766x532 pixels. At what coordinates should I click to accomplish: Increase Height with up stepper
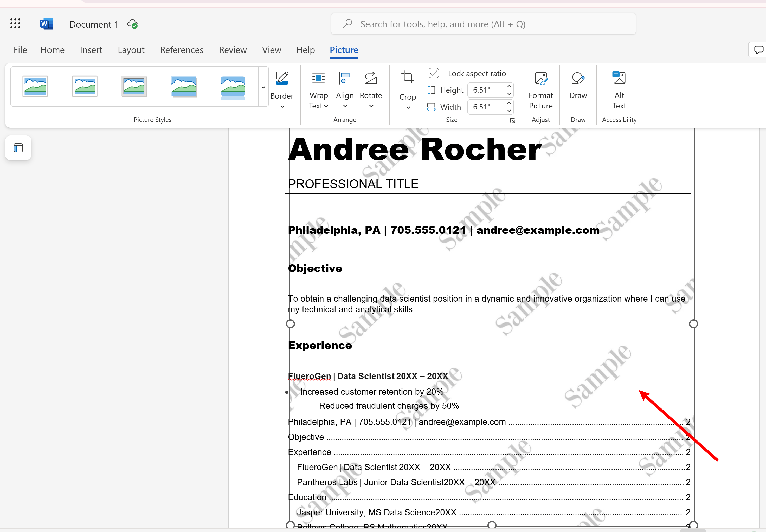pos(509,86)
